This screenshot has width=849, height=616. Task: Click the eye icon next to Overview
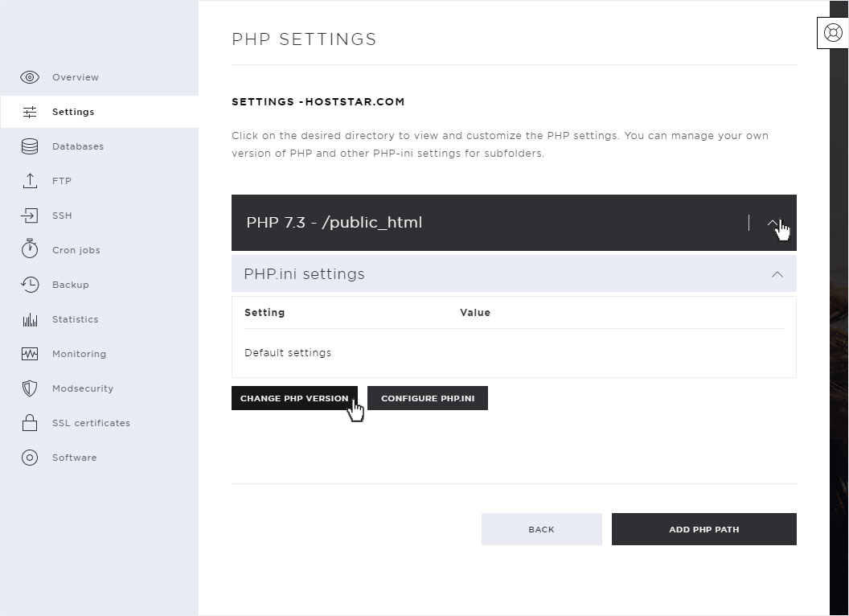pos(30,77)
